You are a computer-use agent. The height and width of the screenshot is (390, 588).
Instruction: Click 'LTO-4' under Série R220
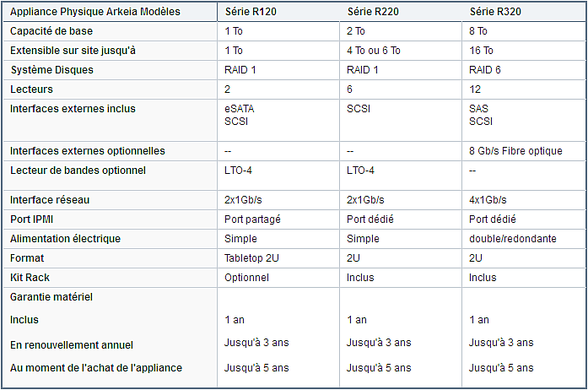[x=360, y=171]
